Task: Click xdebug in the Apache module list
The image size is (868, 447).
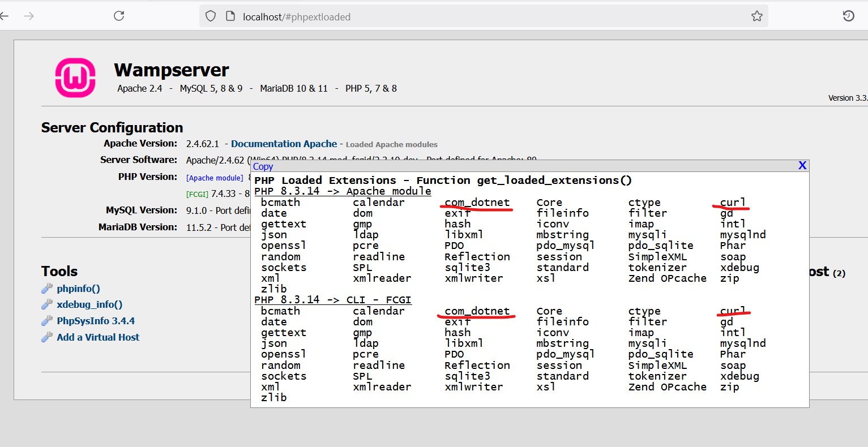Action: [739, 268]
